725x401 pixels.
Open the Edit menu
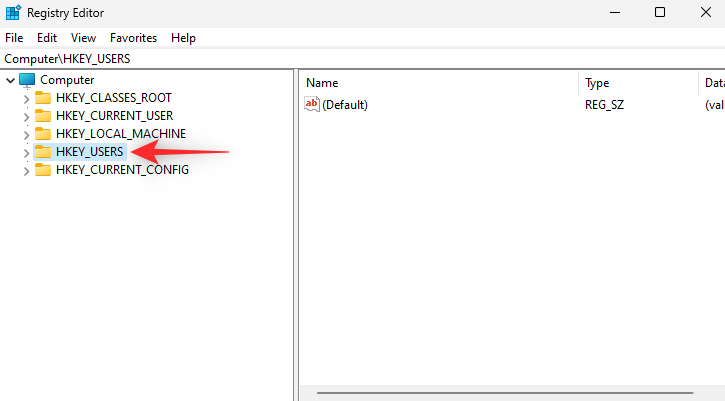click(x=47, y=38)
